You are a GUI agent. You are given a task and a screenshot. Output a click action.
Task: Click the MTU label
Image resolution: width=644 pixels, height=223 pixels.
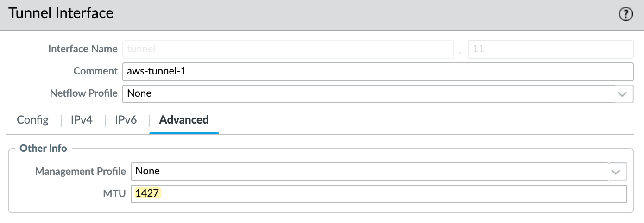[114, 194]
